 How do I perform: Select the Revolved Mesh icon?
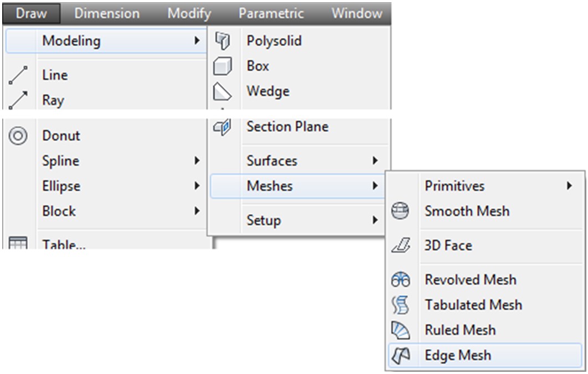tap(399, 279)
